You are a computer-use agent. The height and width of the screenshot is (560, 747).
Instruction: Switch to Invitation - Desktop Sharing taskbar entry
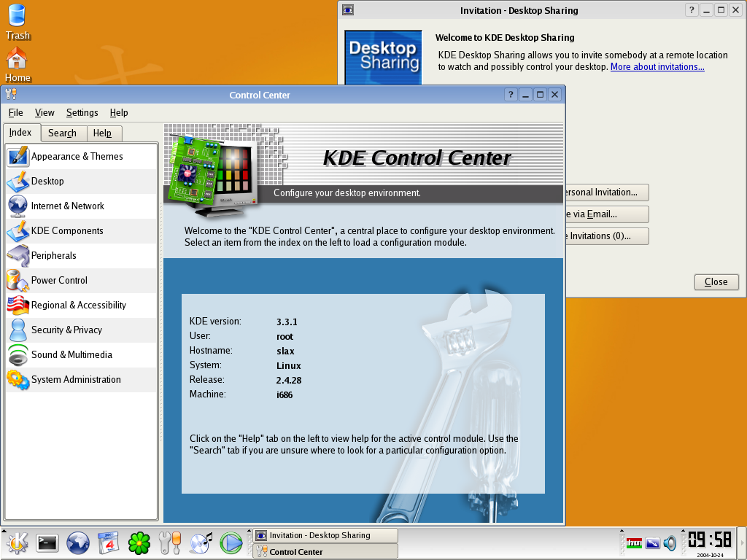pyautogui.click(x=325, y=535)
